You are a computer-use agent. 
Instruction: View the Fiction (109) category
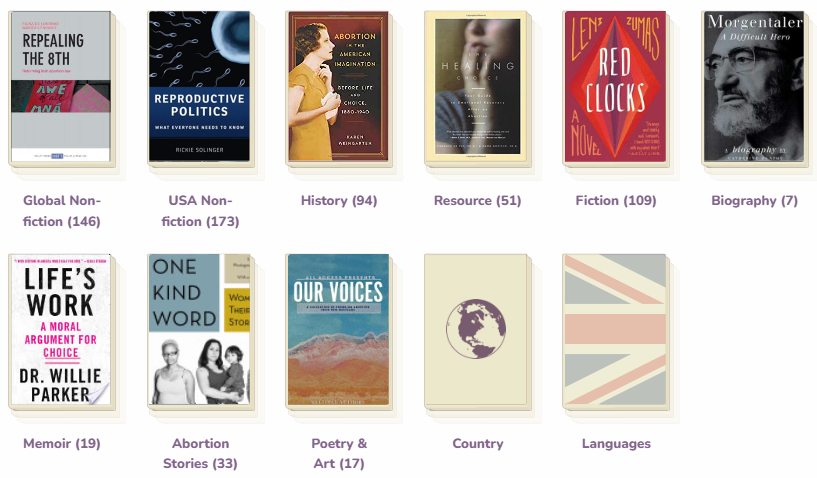click(616, 201)
